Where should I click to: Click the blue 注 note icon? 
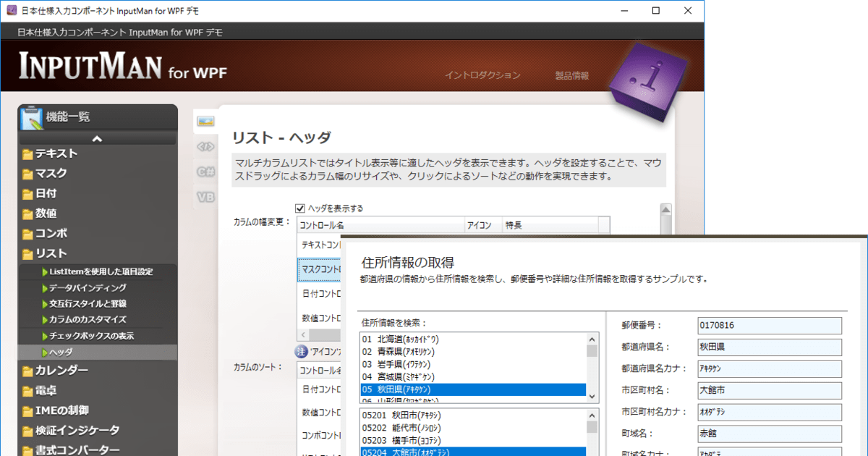[x=301, y=352]
